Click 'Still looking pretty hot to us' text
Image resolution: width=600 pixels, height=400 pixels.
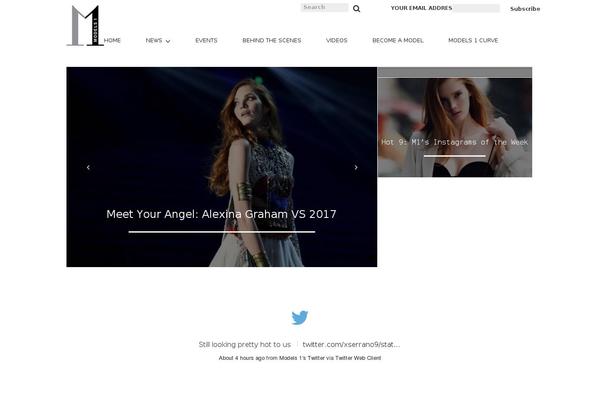pos(245,344)
